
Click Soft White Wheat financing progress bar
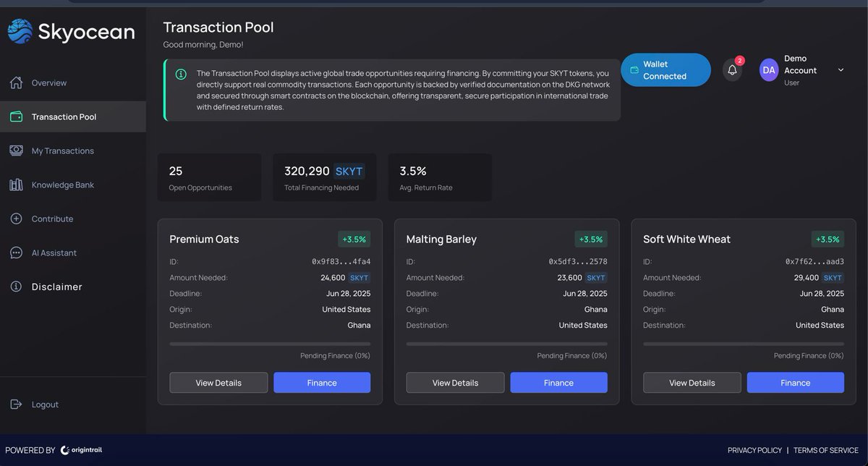coord(744,344)
